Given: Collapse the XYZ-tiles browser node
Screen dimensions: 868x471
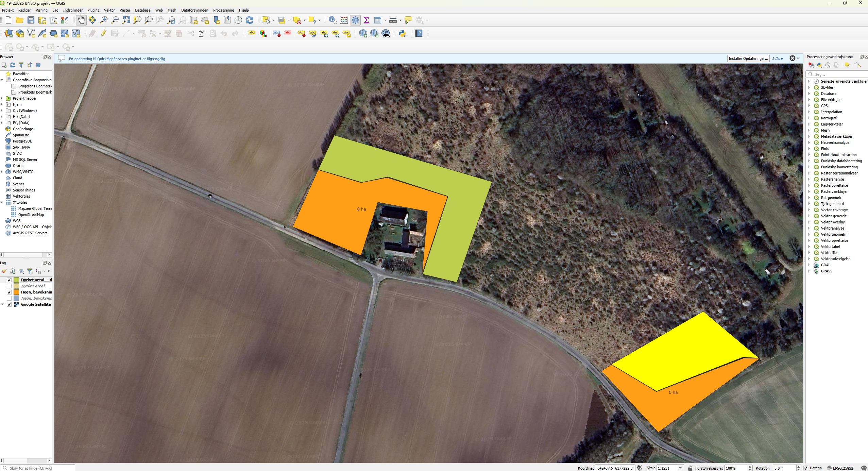Looking at the screenshot, I should pos(2,202).
